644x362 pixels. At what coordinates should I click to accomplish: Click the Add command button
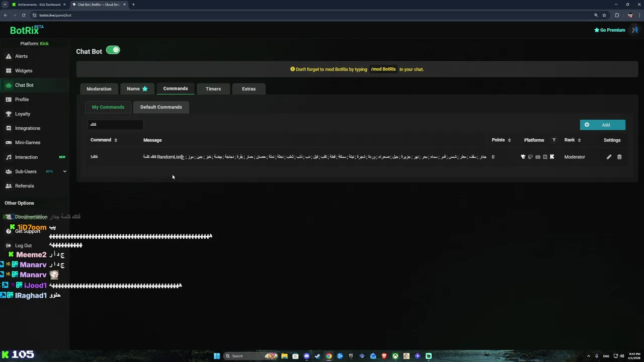click(x=602, y=125)
